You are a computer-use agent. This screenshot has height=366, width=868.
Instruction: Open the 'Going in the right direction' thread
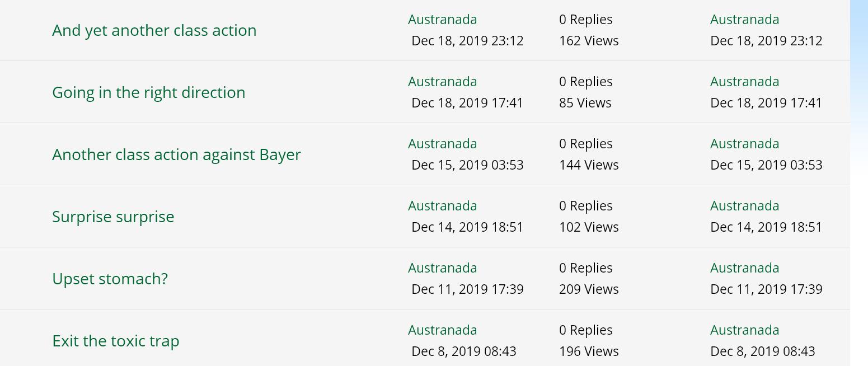[148, 92]
